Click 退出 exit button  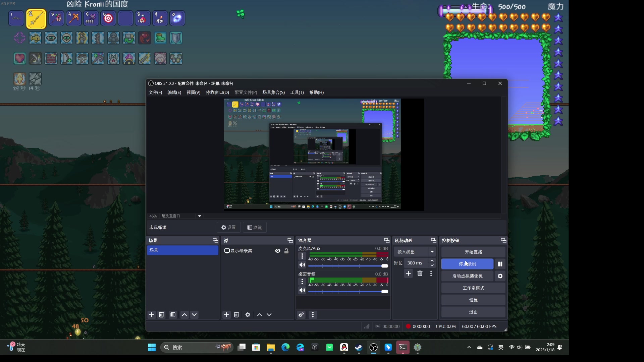pos(473,312)
